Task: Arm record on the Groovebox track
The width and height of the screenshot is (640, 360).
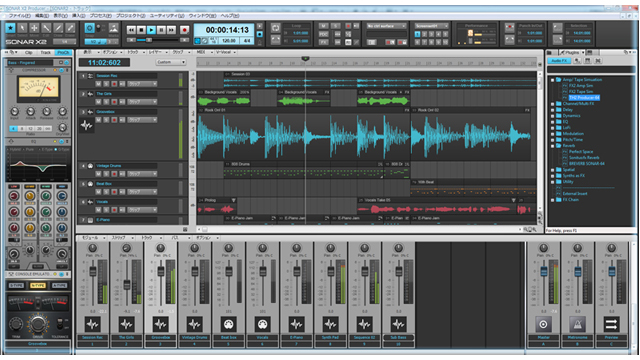Action: pyautogui.click(x=114, y=120)
